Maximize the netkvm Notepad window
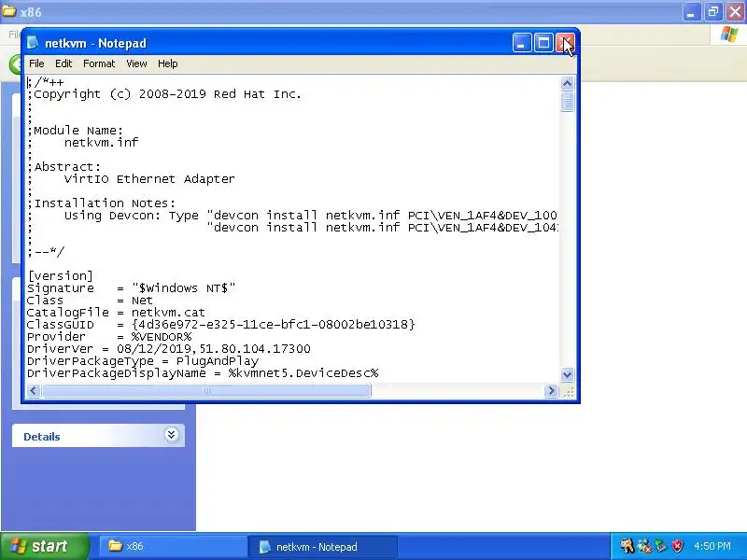 543,43
